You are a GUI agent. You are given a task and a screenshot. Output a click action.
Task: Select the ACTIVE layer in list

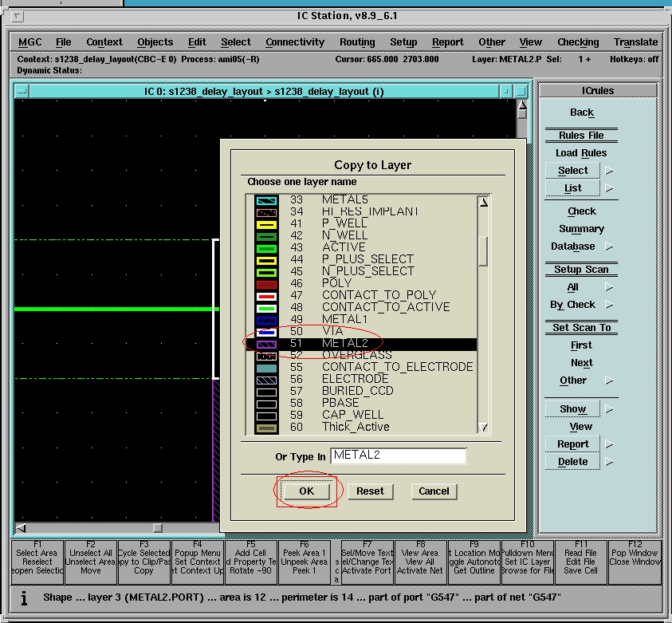tap(344, 247)
